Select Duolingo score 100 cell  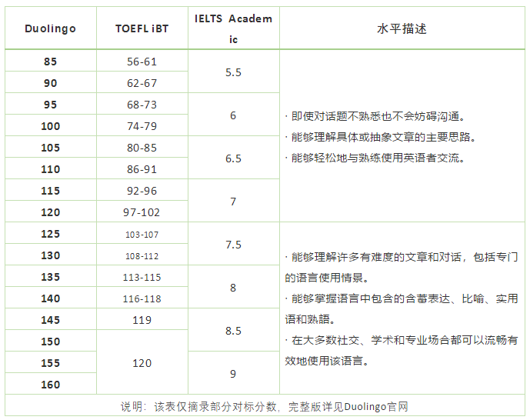click(51, 125)
